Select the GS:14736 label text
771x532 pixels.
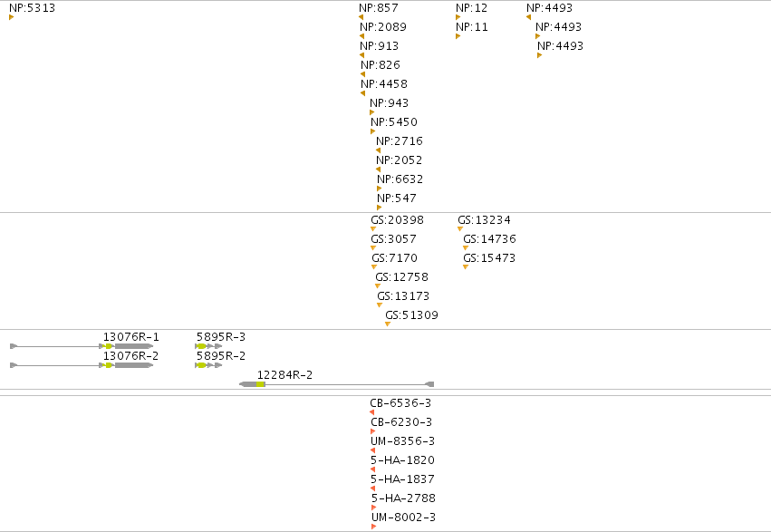pos(490,239)
